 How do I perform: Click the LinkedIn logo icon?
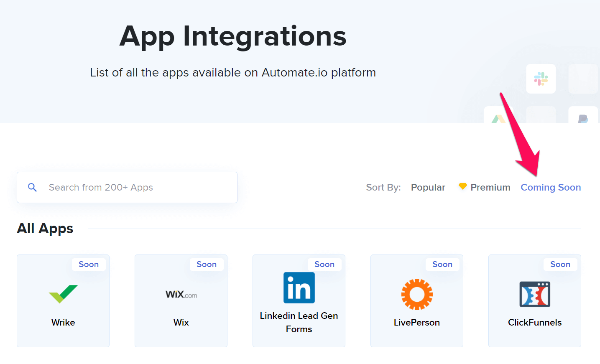[x=299, y=288]
